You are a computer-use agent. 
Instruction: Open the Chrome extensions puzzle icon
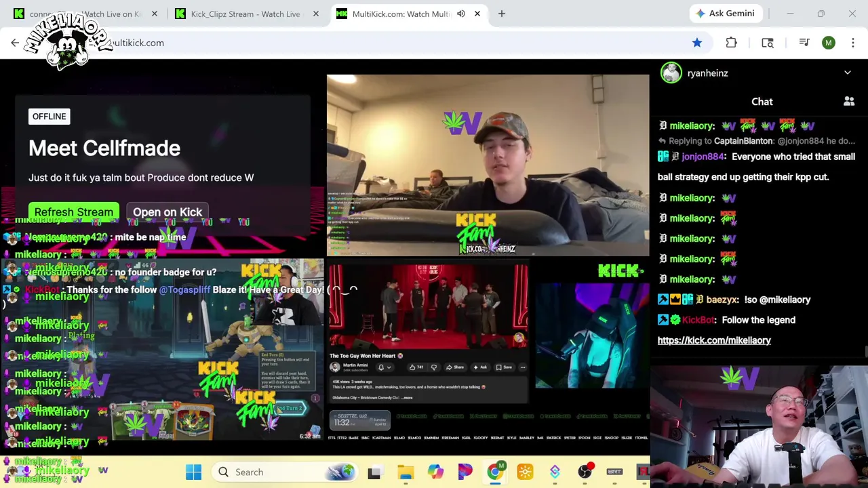[x=731, y=43]
